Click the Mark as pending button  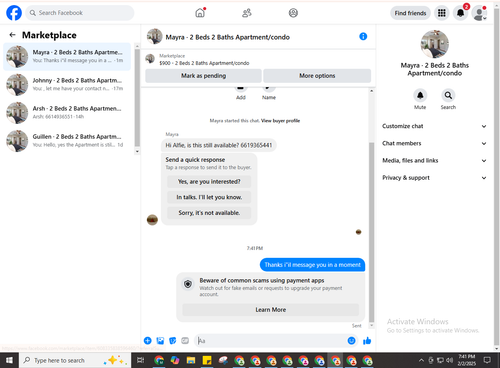(x=203, y=76)
